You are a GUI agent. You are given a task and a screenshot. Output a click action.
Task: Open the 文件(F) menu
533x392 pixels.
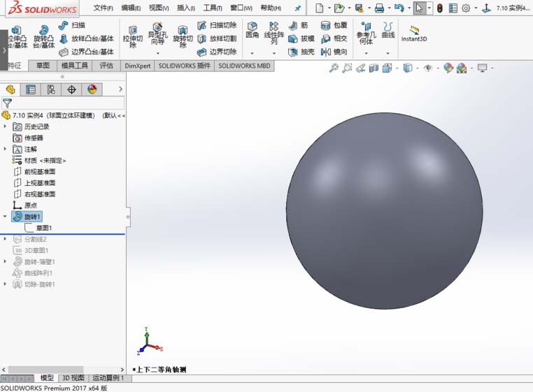pos(104,8)
